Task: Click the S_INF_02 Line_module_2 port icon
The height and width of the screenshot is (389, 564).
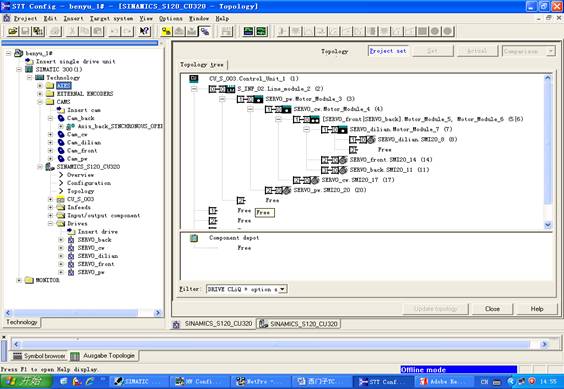Action: click(x=222, y=89)
